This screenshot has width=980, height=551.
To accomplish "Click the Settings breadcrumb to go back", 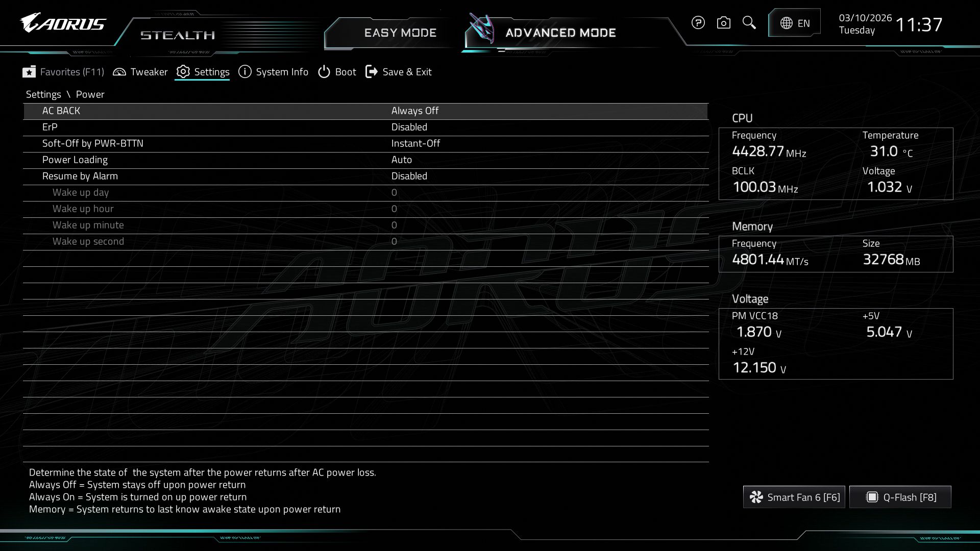I will pos(43,94).
